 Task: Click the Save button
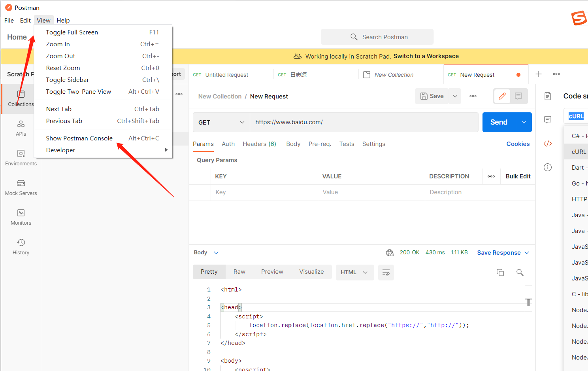click(x=432, y=96)
